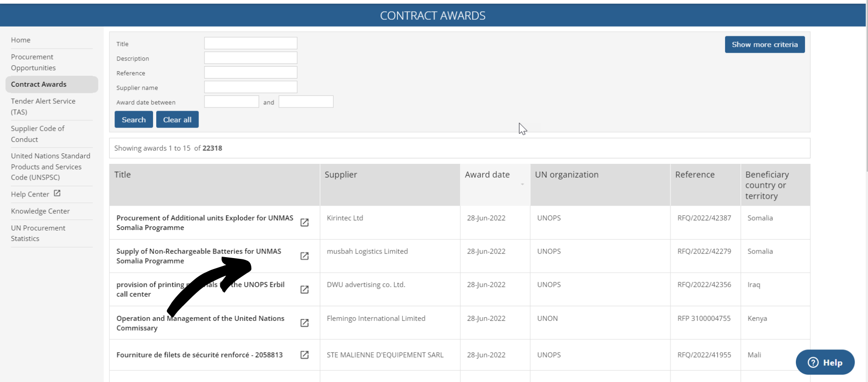This screenshot has width=868, height=382.
Task: Select Contract Awards sidebar item
Action: click(x=39, y=84)
